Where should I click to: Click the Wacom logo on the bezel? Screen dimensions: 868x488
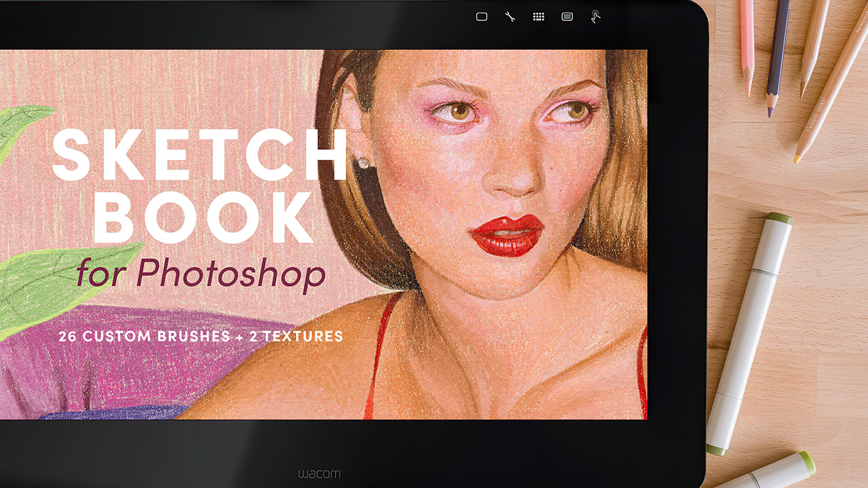[319, 474]
